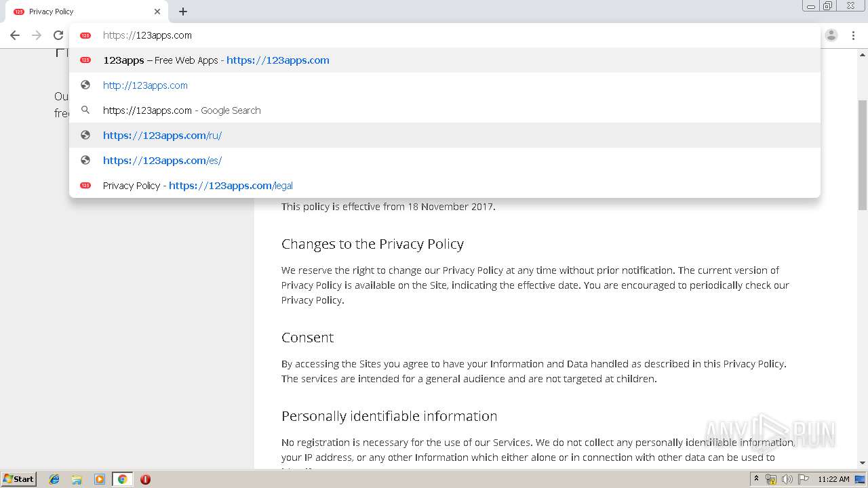868x488 pixels.
Task: Pick the Google Search suggestion for https://123apps.com
Action: click(x=182, y=110)
